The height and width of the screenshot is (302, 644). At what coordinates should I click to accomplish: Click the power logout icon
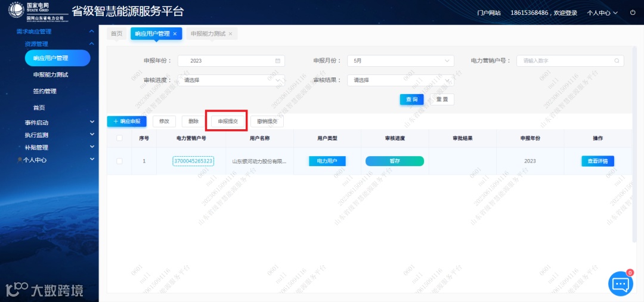(633, 13)
